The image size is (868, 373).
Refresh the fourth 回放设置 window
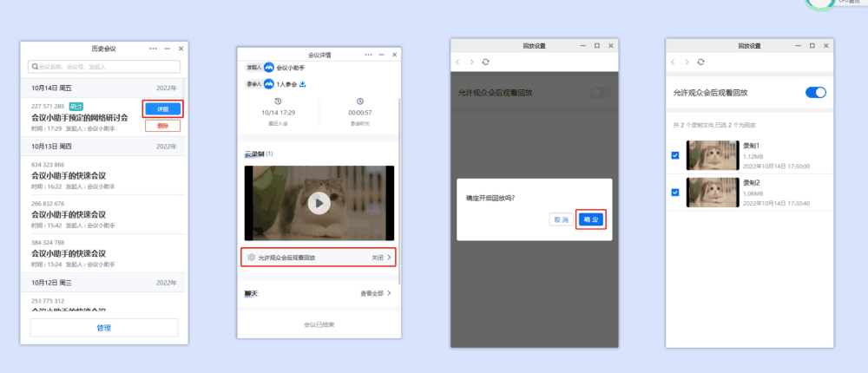700,62
